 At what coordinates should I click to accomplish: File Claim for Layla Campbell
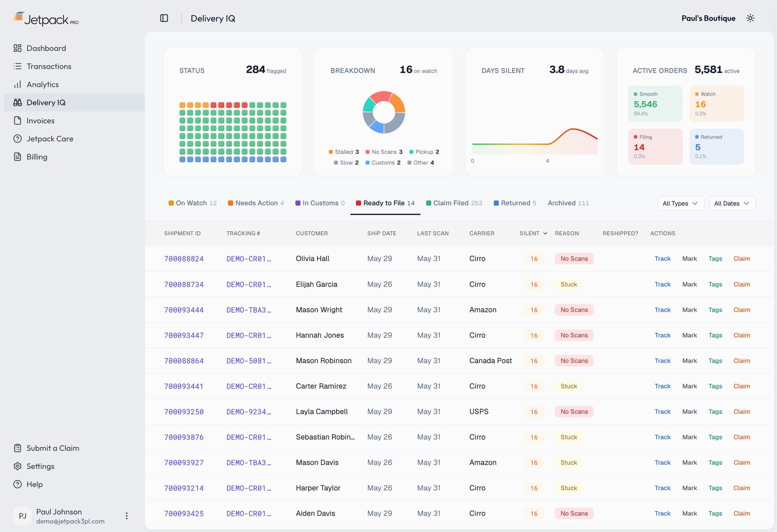pos(742,412)
